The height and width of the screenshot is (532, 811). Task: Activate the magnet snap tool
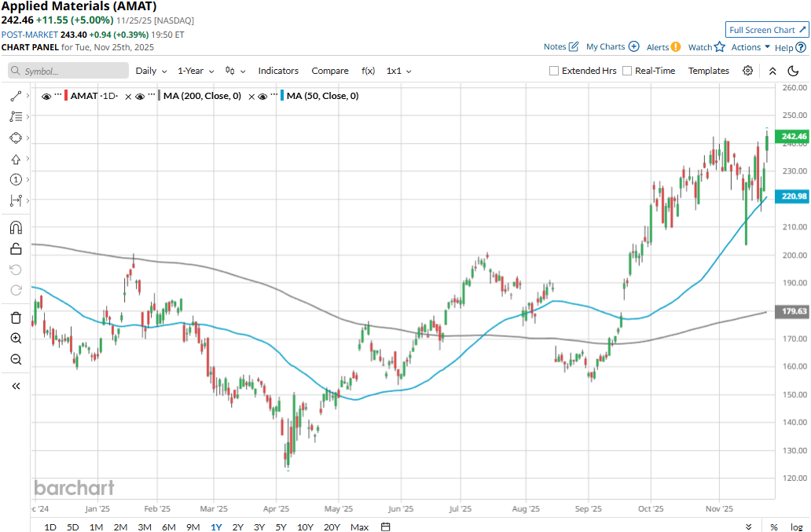[16, 228]
